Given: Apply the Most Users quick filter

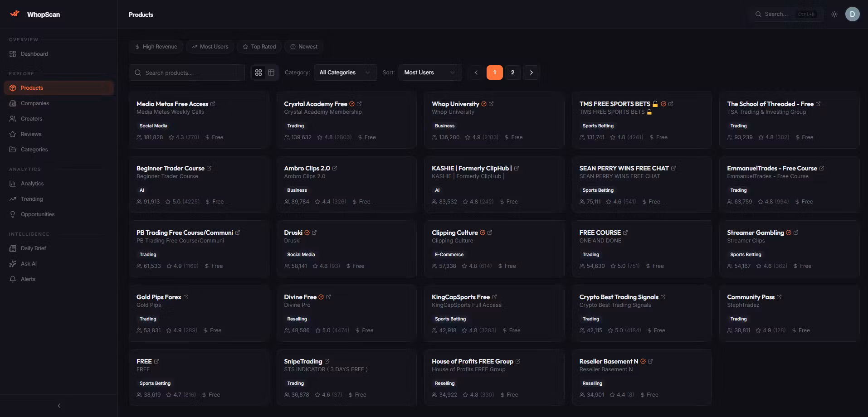Looking at the screenshot, I should pos(210,47).
